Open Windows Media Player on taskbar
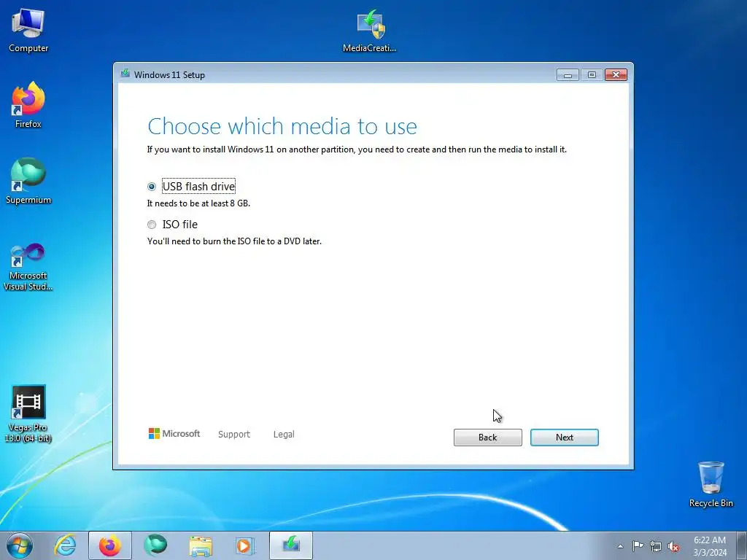The height and width of the screenshot is (560, 747). coord(246,545)
